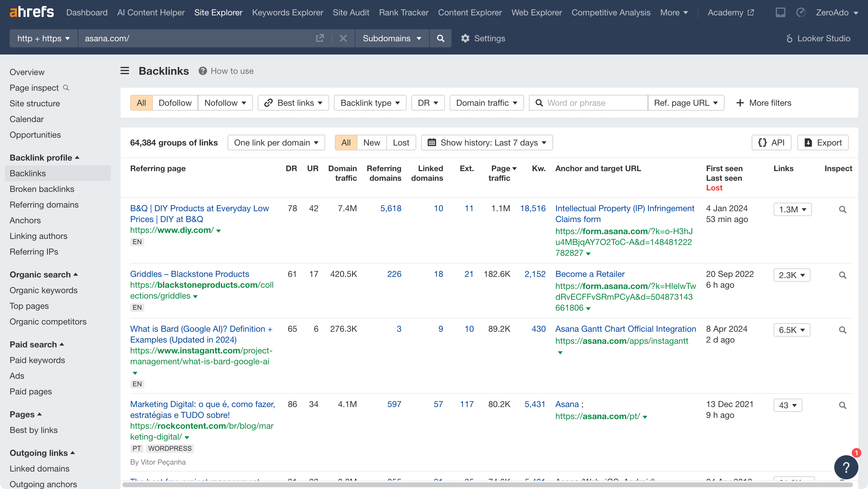Expand the 1.3M links dropdown
This screenshot has width=868, height=489.
click(x=793, y=209)
